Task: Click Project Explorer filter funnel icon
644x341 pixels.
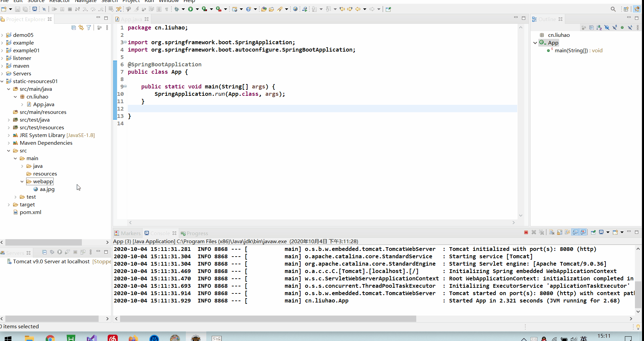Action: click(x=89, y=27)
